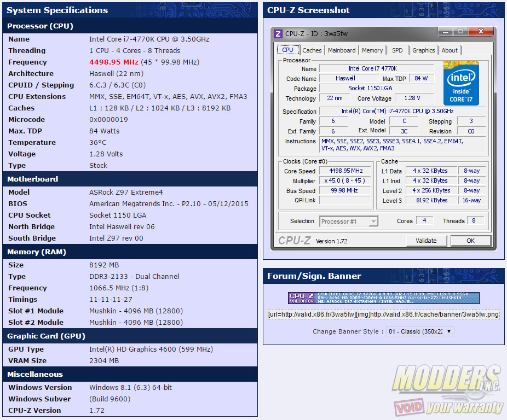Switch to the Memory tab
Viewport: 507px width, 420px height.
coord(372,50)
